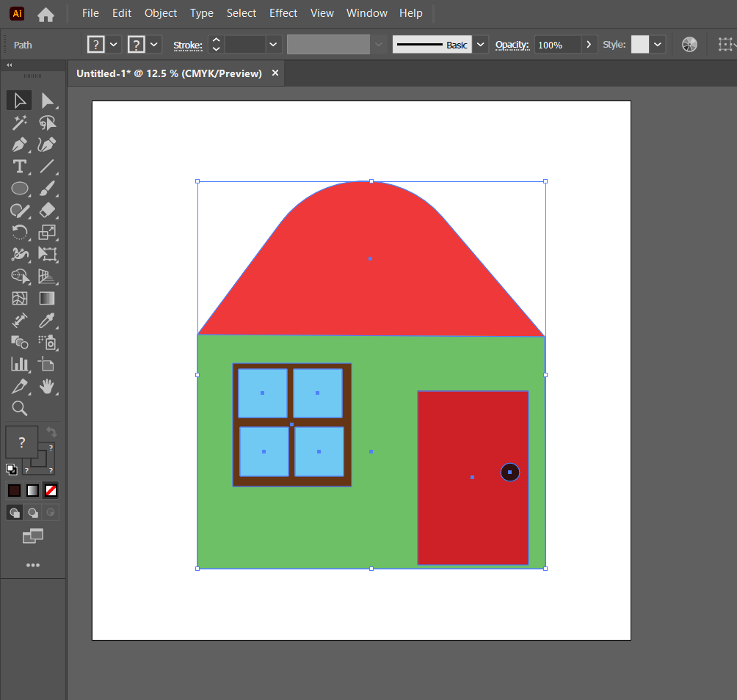Click the opacity 100% field
737x700 pixels.
point(557,45)
